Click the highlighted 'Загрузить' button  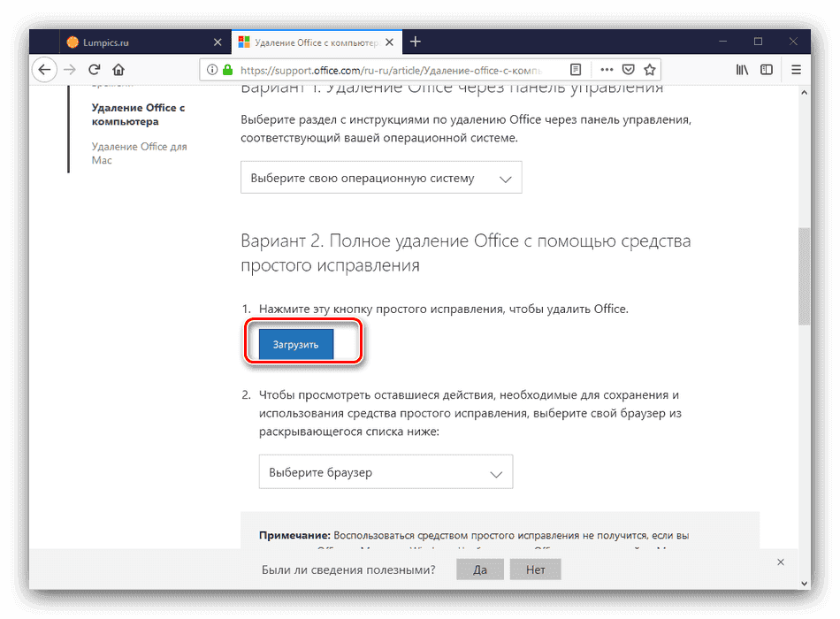[295, 343]
